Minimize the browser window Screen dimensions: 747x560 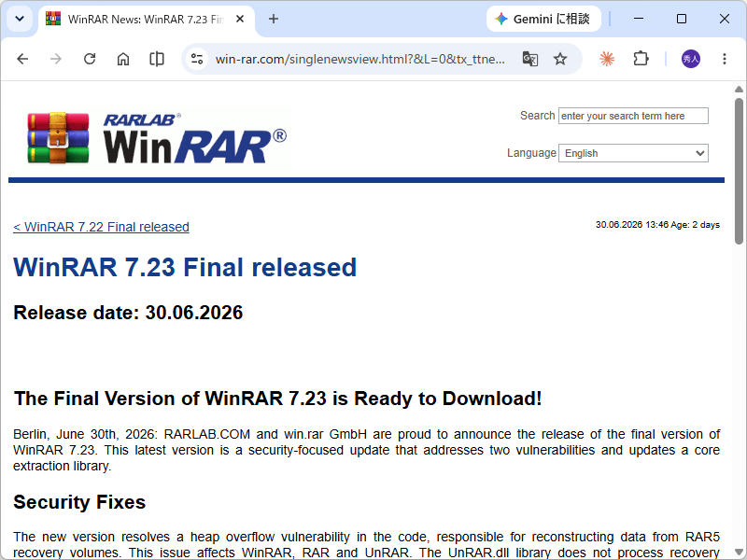pos(639,19)
